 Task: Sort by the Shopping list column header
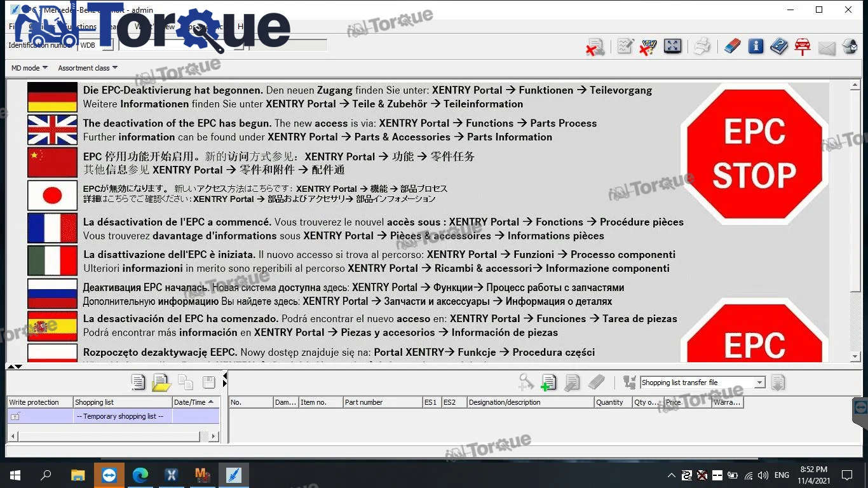click(x=123, y=402)
